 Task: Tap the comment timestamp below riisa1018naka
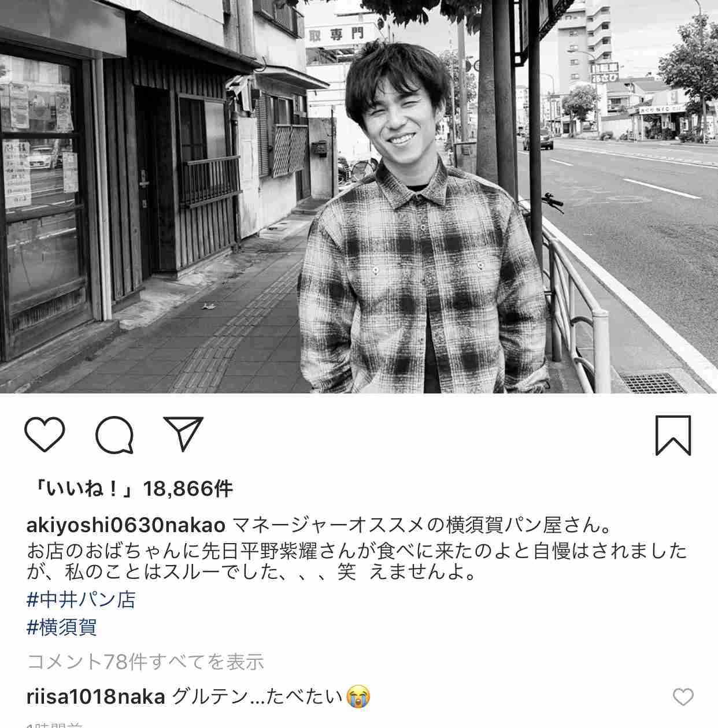pos(54,724)
